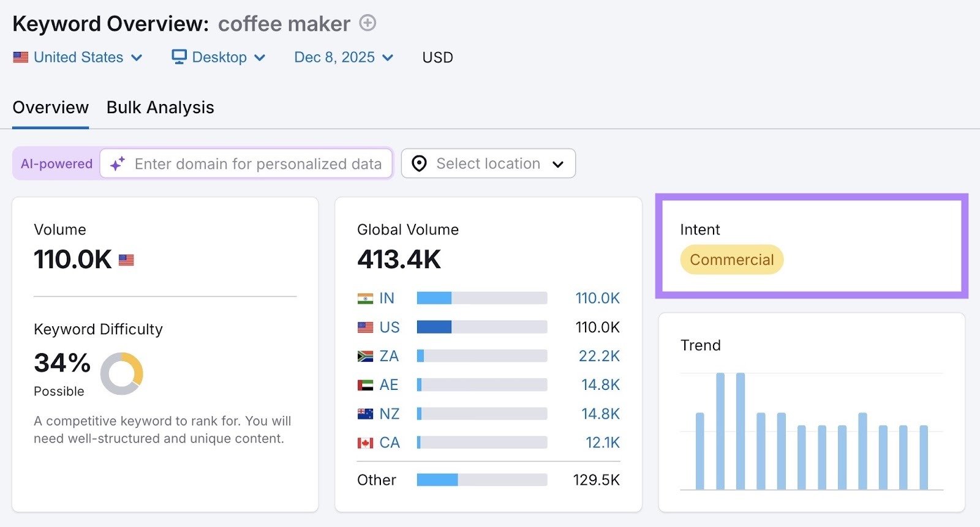Image resolution: width=980 pixels, height=527 pixels.
Task: Click the Canada flag icon
Action: tap(365, 443)
